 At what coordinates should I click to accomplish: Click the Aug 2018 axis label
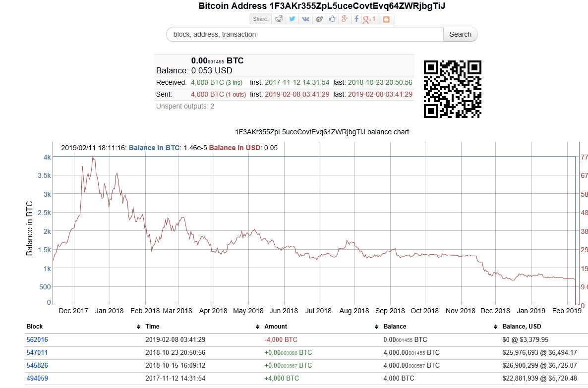click(354, 311)
